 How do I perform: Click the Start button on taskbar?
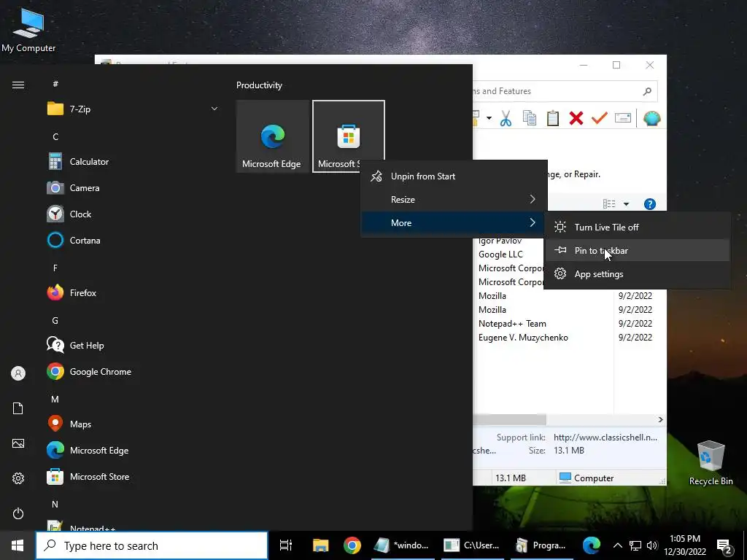[18, 545]
